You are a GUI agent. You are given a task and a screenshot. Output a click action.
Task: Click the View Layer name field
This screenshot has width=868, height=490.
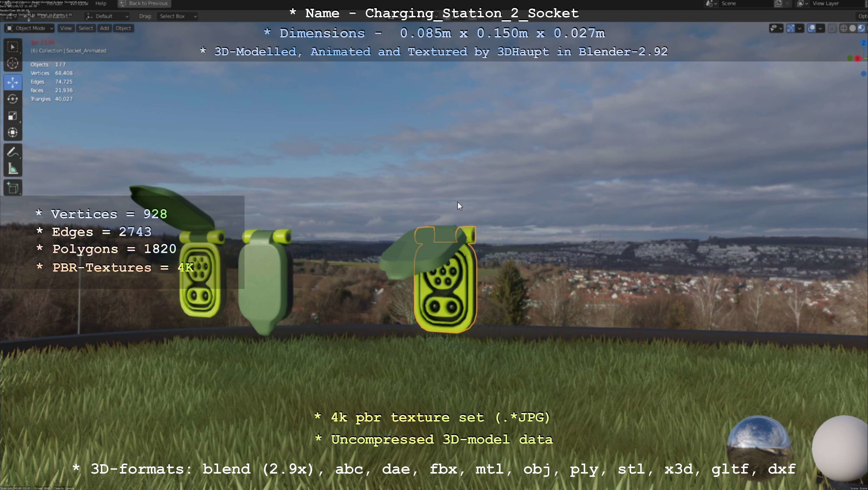click(x=837, y=3)
